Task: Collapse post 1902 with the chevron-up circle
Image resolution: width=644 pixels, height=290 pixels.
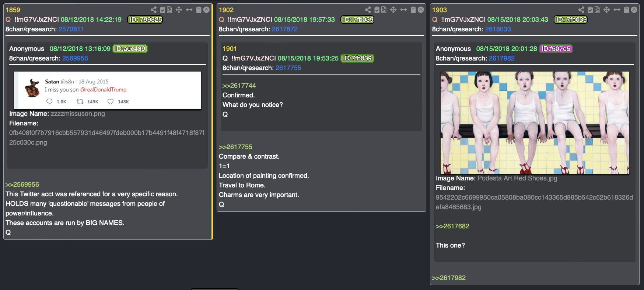Action: [421, 10]
